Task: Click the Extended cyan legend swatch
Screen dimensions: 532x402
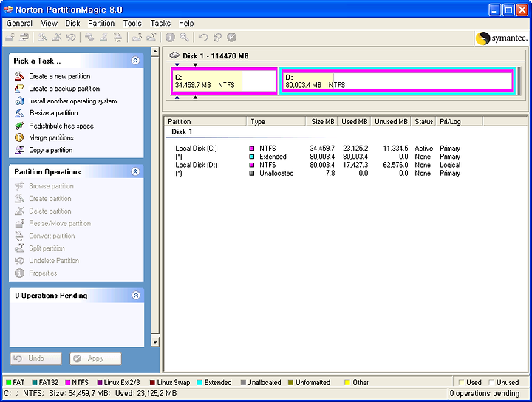Action: click(199, 382)
